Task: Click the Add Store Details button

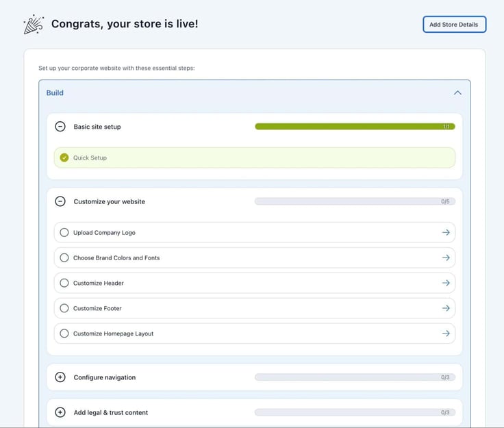Action: pyautogui.click(x=454, y=25)
